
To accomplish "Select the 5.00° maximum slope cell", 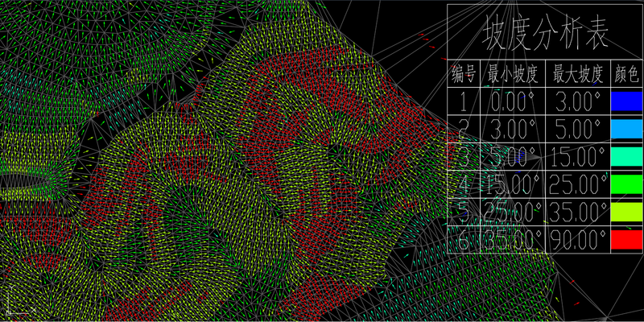I will coord(578,129).
